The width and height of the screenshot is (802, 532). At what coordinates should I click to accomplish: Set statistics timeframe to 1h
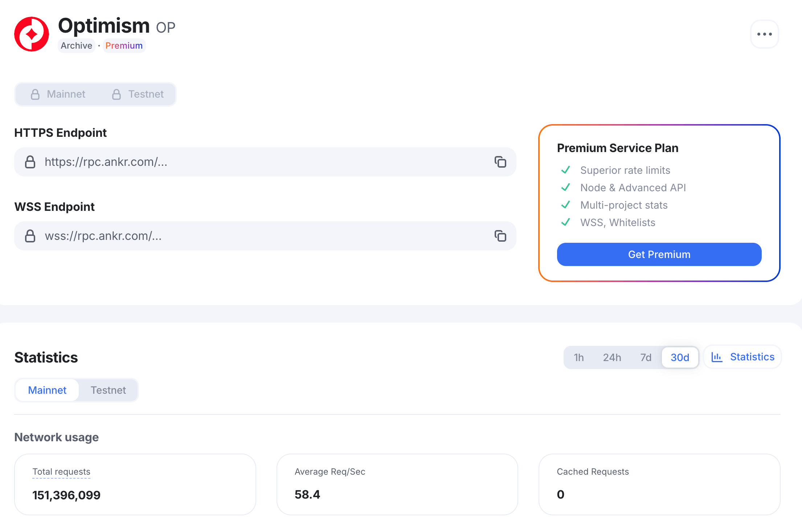coord(578,357)
